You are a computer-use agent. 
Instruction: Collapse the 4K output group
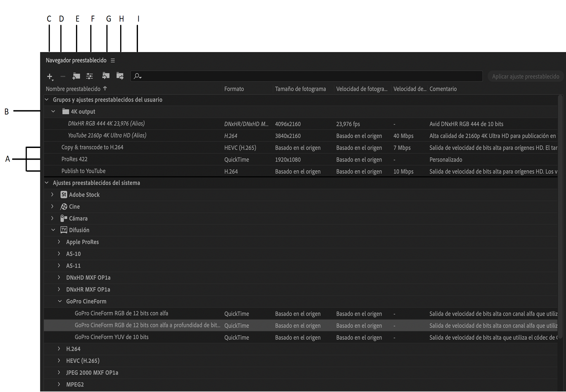coord(53,112)
